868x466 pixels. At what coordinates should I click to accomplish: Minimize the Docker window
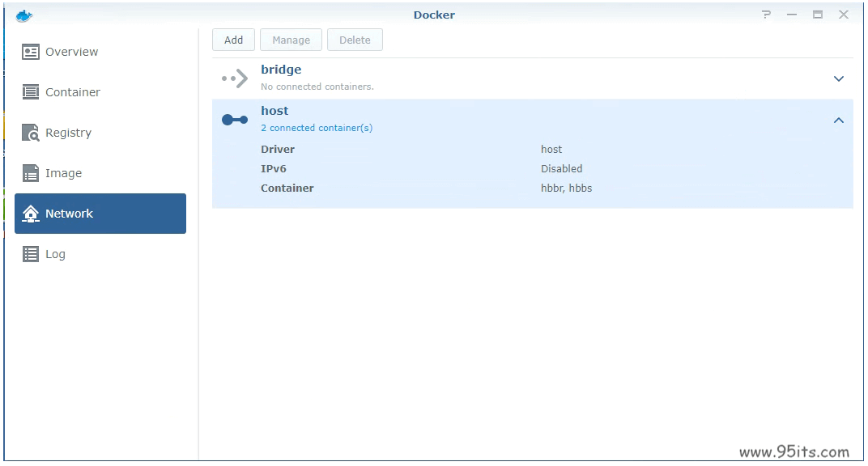(792, 15)
